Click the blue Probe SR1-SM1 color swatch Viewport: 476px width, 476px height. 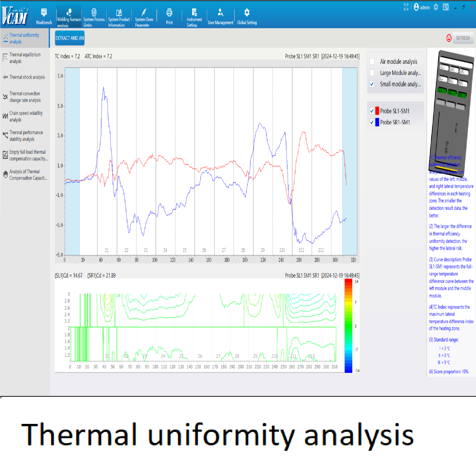[377, 122]
